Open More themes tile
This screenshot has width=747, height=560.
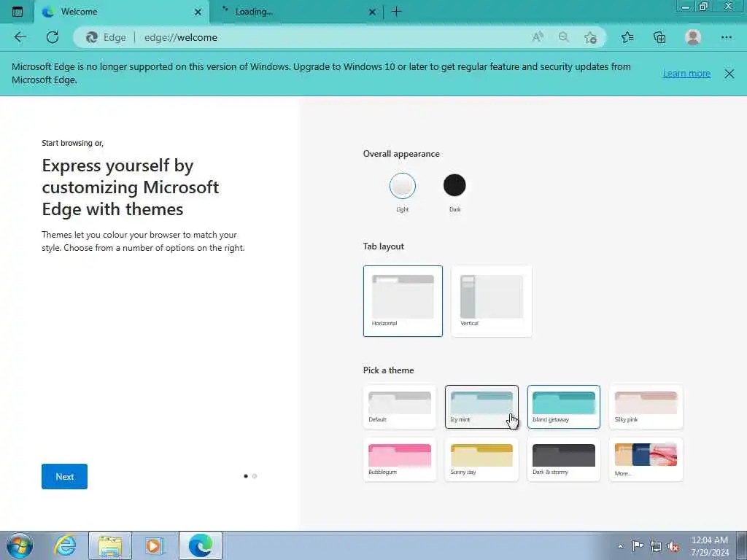click(x=646, y=459)
